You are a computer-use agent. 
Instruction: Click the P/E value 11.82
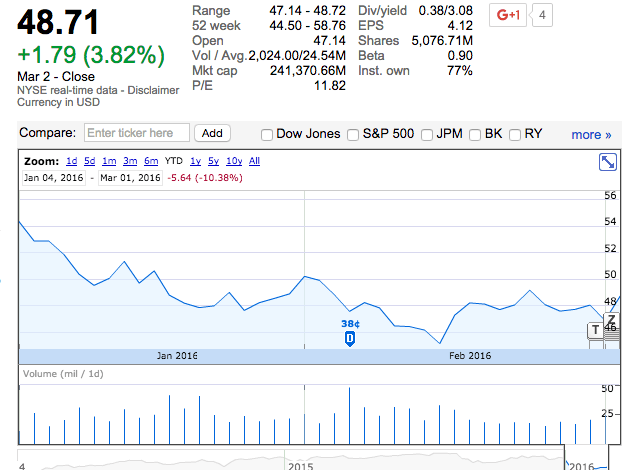click(x=330, y=86)
